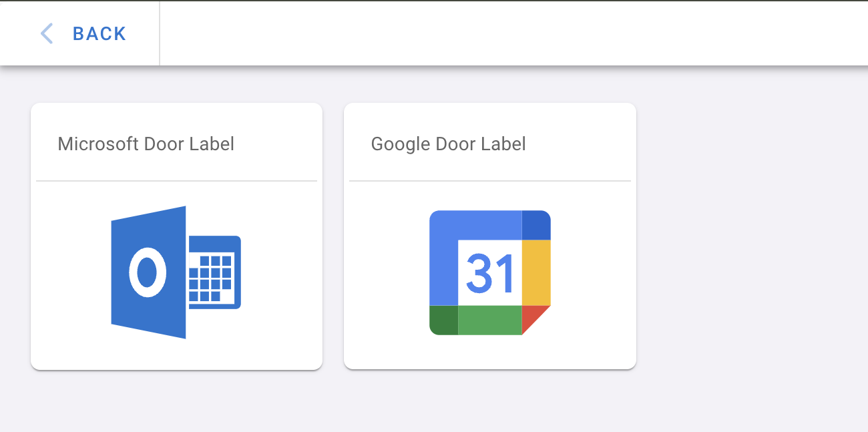The height and width of the screenshot is (432, 868).
Task: Click the dark blue top-right corner of Google Calendar
Action: pos(536,224)
